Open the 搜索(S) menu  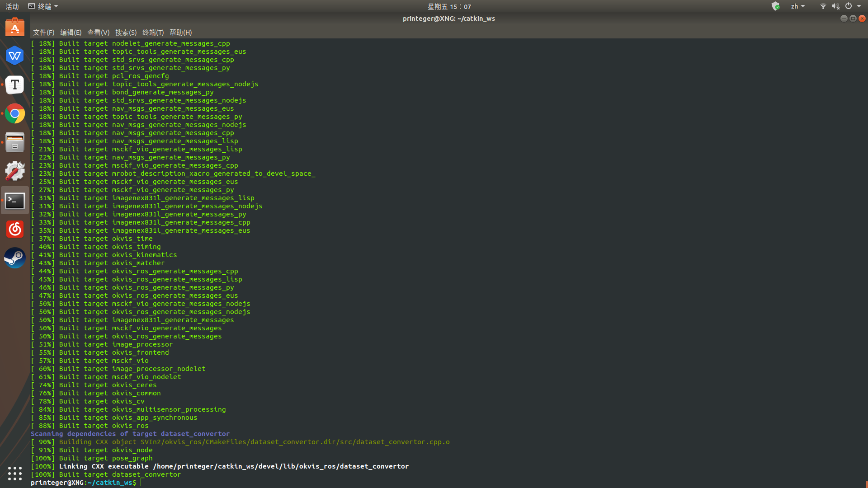point(126,33)
